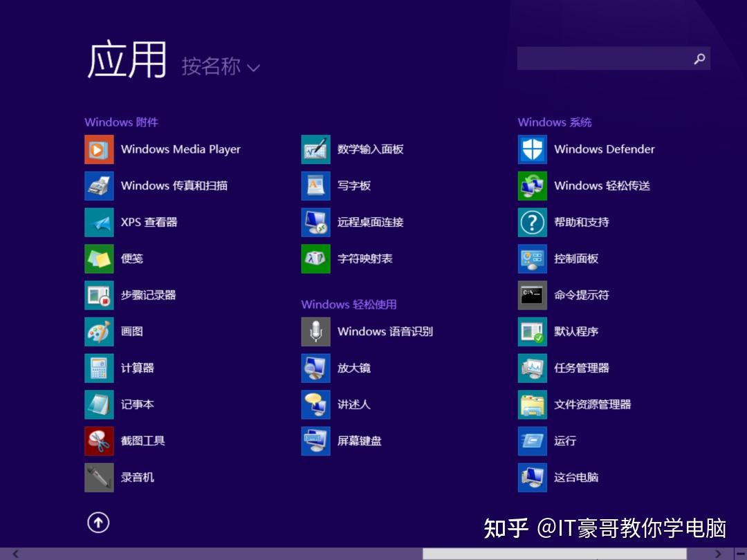Viewport: 747px width, 560px height.
Task: Start the 截图工具 snipping tool
Action: [142, 440]
